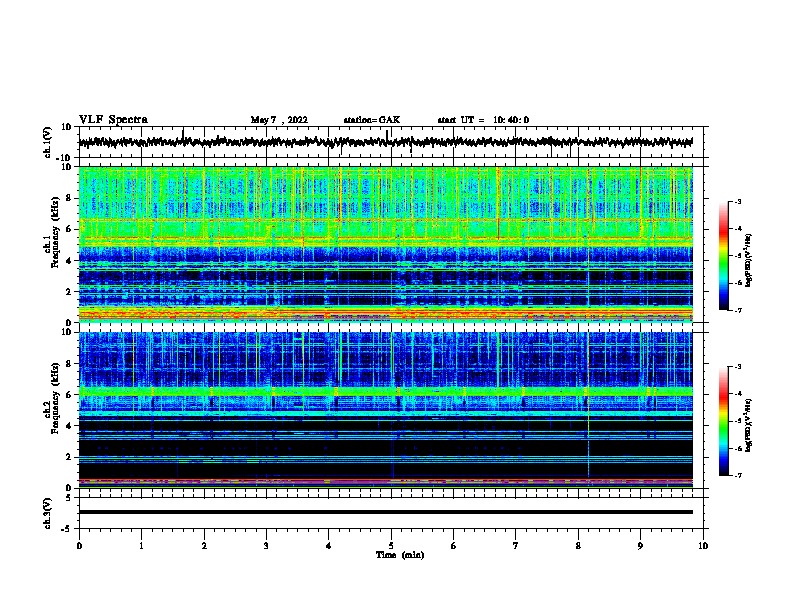Click the "VLF Spectra" plot title

[x=113, y=120]
